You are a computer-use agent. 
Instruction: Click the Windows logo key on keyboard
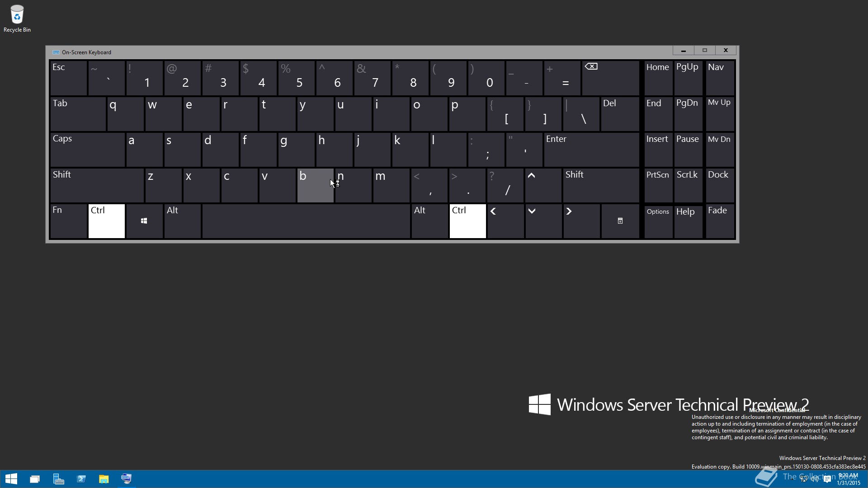(x=144, y=221)
